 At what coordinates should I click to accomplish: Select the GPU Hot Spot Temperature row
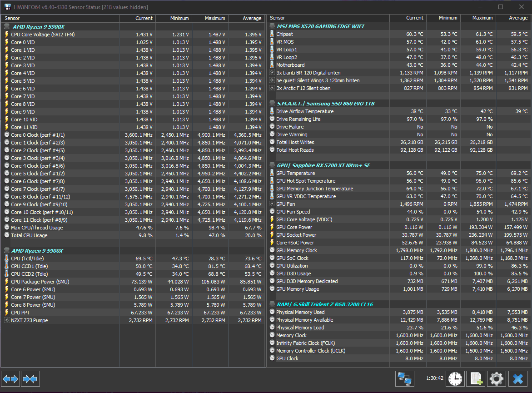click(398, 181)
